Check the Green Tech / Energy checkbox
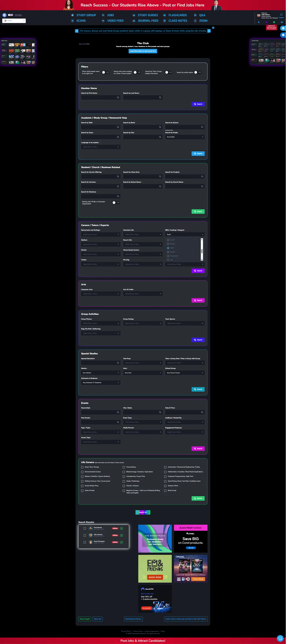The height and width of the screenshot is (644, 286). pyautogui.click(x=82, y=467)
